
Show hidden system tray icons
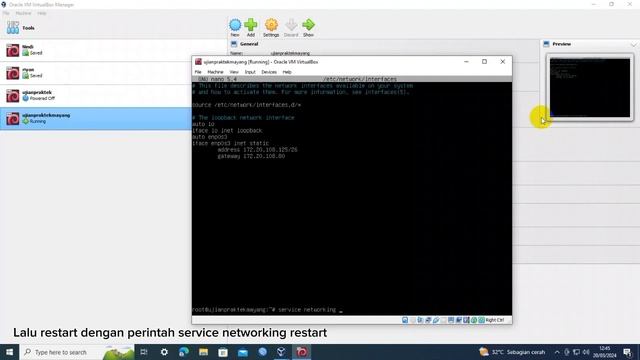[x=557, y=352]
